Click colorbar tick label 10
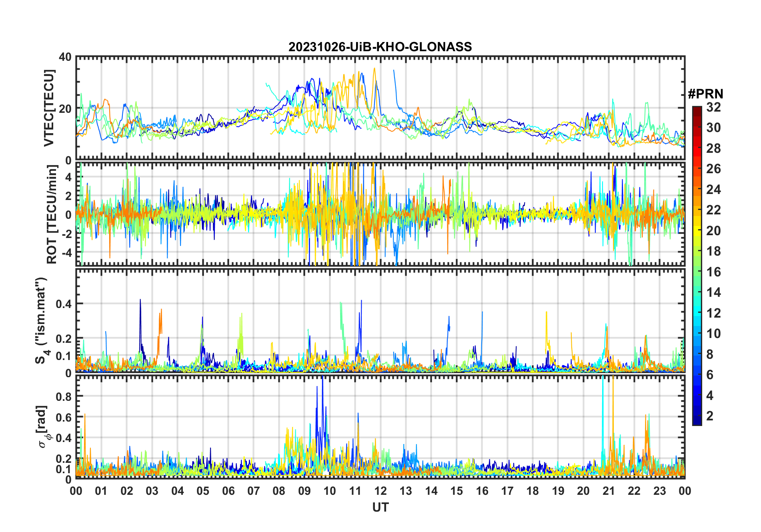Image resolution: width=761 pixels, height=532 pixels. pos(713,334)
